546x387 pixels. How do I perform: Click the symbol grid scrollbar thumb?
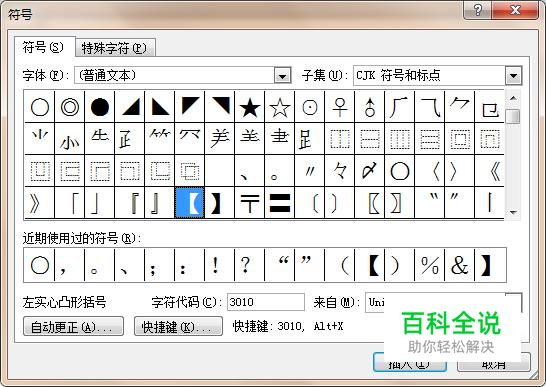pyautogui.click(x=513, y=116)
